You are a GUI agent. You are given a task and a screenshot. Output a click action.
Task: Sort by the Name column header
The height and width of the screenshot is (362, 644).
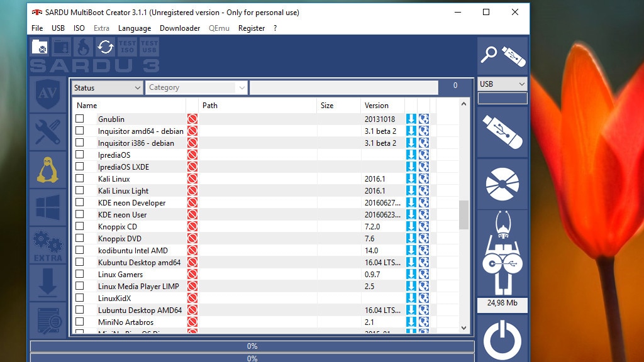pos(130,106)
